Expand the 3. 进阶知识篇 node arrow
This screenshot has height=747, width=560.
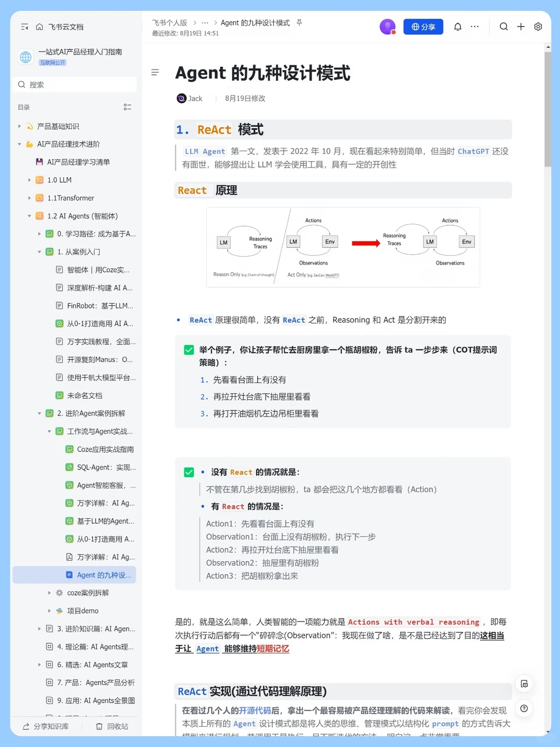39,629
